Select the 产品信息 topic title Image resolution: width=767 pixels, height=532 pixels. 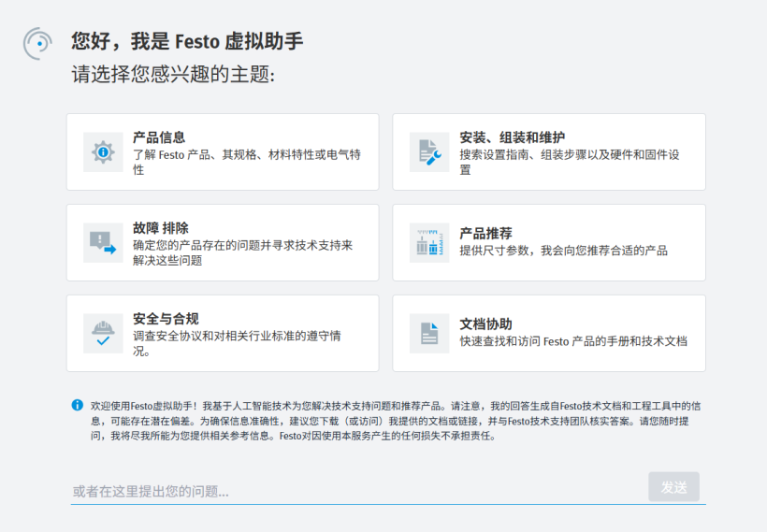pos(159,137)
